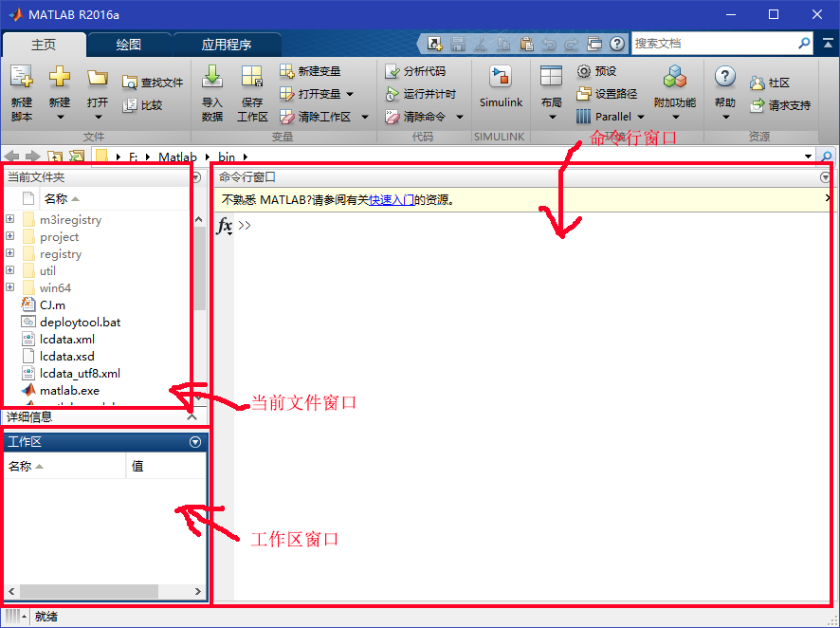Click Find Files (查找文件)
This screenshot has height=628, width=840.
153,83
